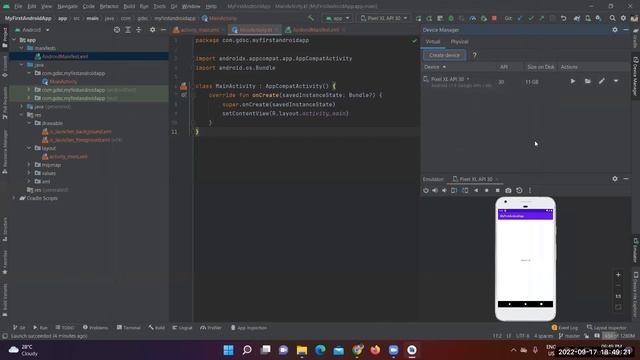Viewport: 640px width, 360px height.
Task: Click the emulator Overview square button
Action: coord(498,191)
